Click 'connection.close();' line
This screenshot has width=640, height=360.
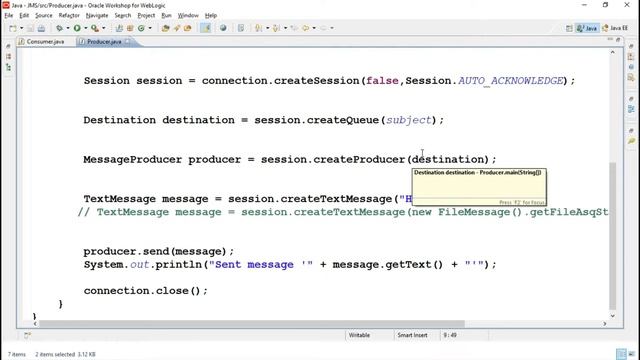146,291
